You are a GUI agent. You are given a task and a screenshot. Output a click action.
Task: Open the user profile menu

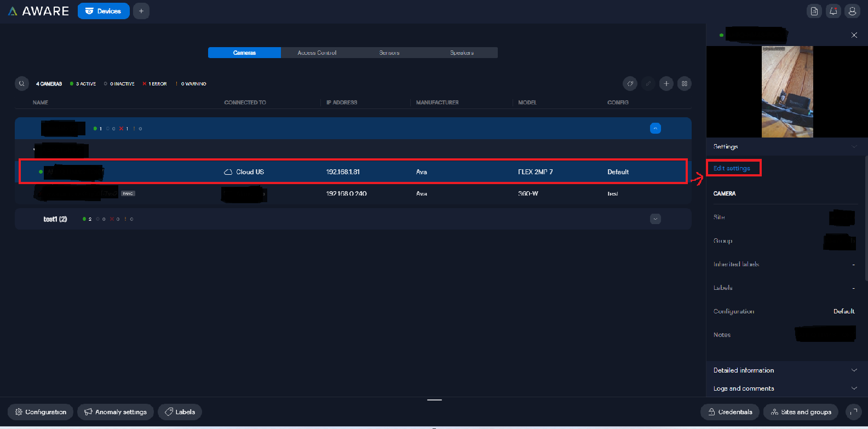[x=852, y=11]
